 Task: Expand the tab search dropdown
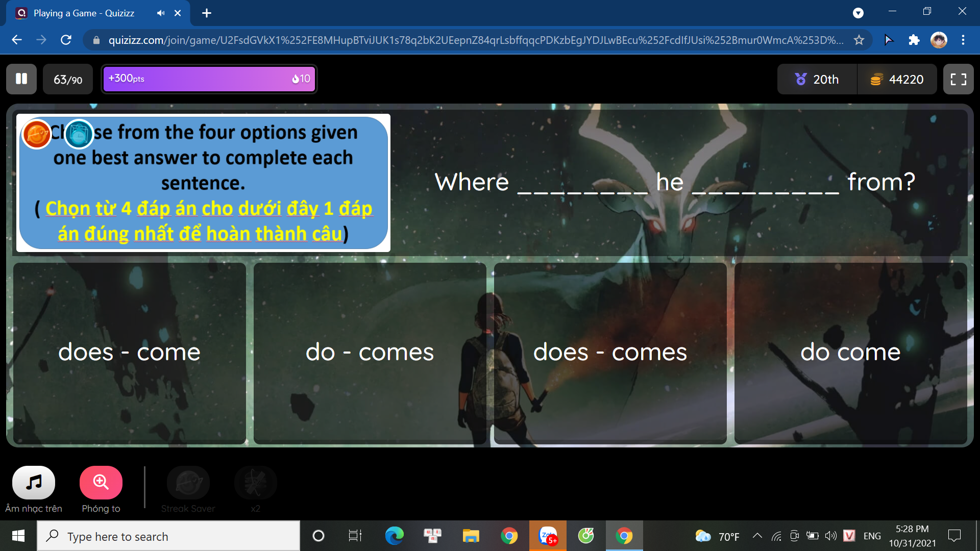[x=858, y=13]
